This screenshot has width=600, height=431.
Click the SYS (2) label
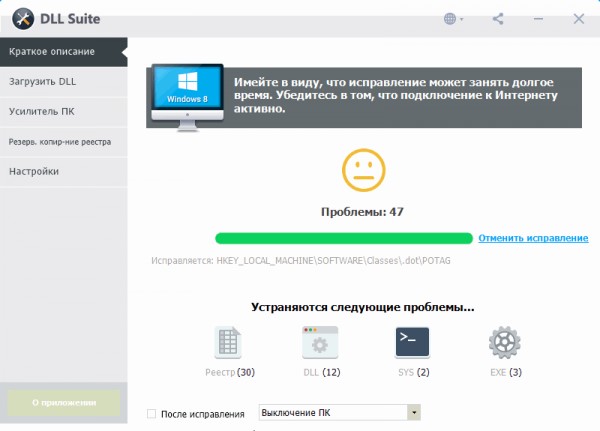[414, 372]
